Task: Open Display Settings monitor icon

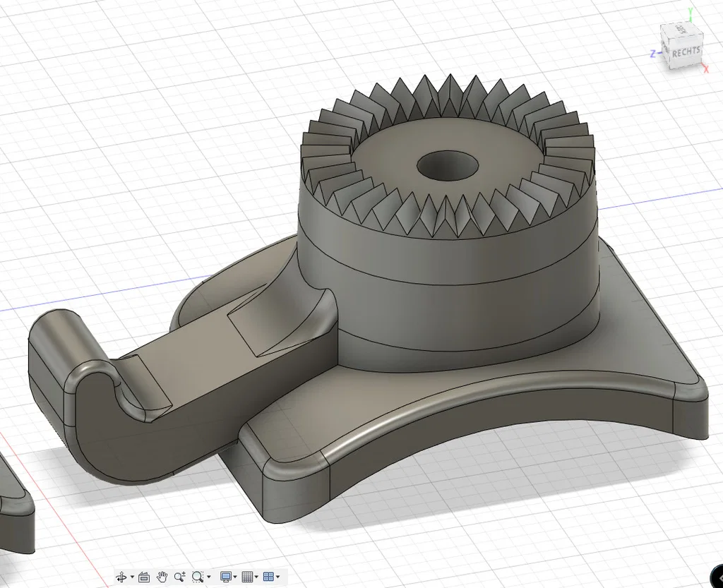Action: (226, 577)
